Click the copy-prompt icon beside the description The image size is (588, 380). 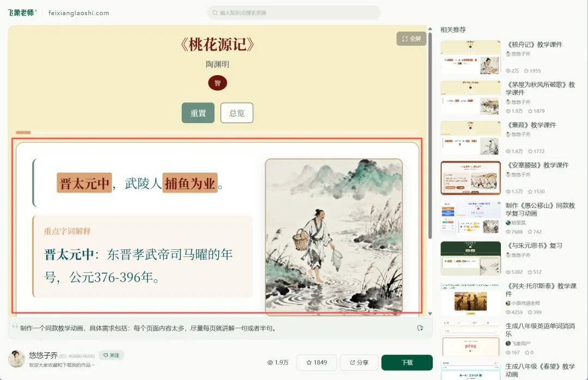pos(420,328)
